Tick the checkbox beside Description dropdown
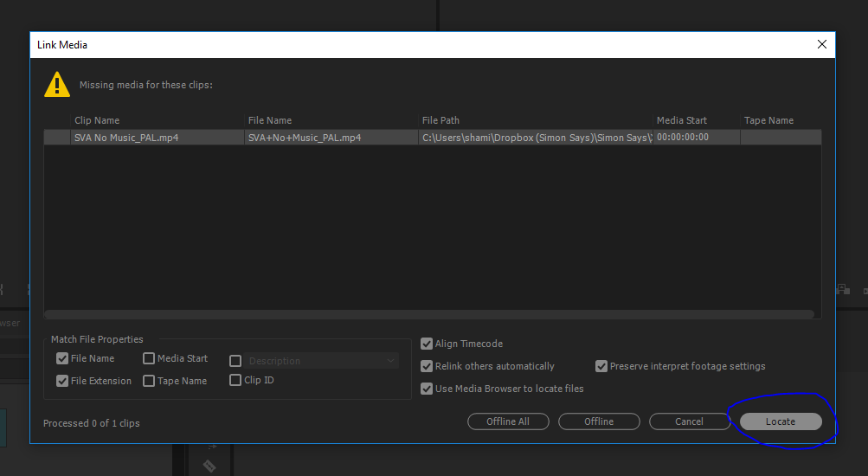 point(235,361)
